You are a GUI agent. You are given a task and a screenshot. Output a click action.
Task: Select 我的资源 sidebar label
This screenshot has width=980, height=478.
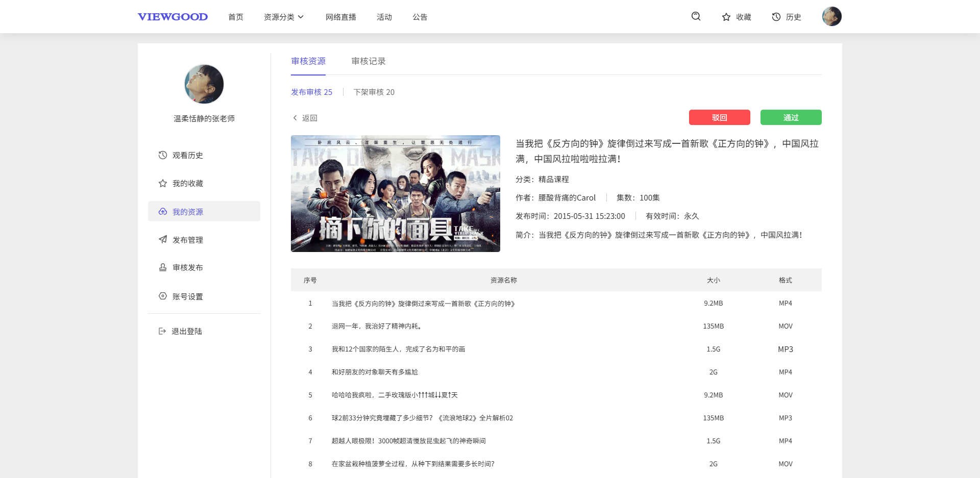(x=188, y=212)
